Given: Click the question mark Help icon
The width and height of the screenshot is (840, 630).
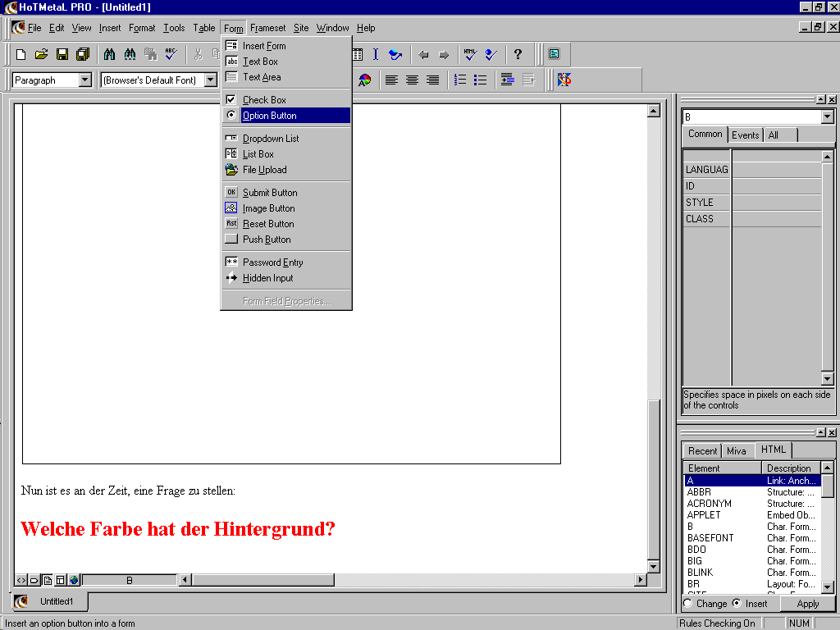Looking at the screenshot, I should click(518, 55).
